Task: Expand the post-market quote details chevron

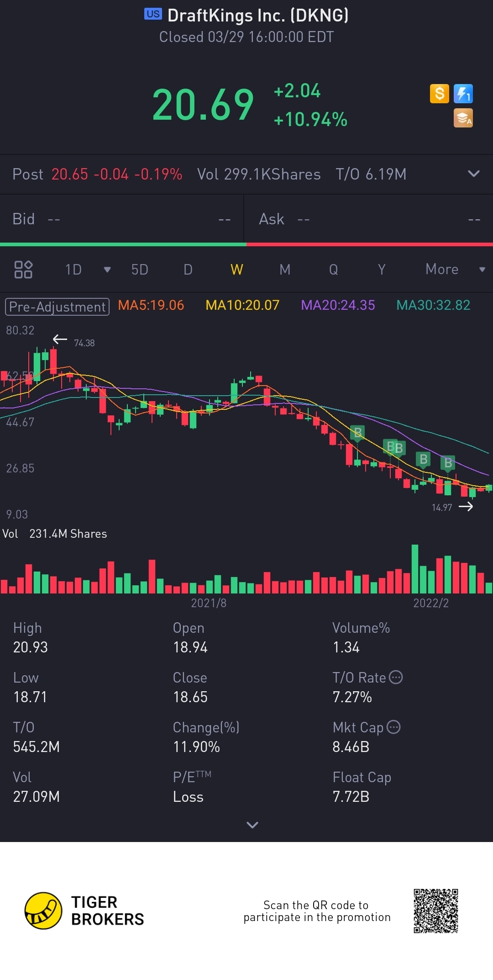Action: [x=474, y=174]
